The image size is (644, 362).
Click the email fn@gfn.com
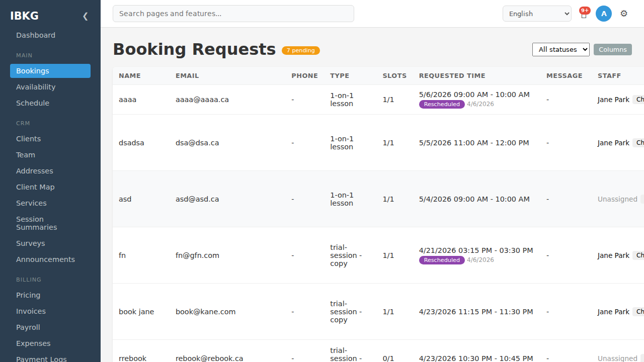click(x=197, y=255)
